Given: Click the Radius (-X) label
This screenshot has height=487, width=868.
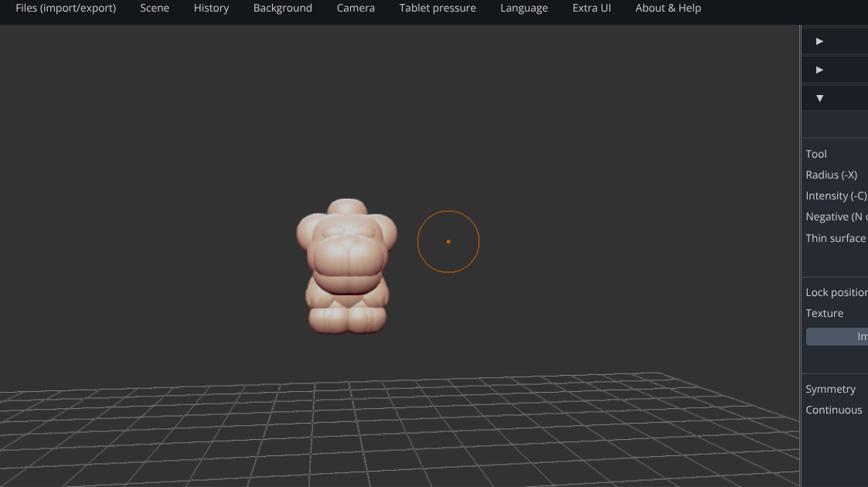Looking at the screenshot, I should point(832,175).
